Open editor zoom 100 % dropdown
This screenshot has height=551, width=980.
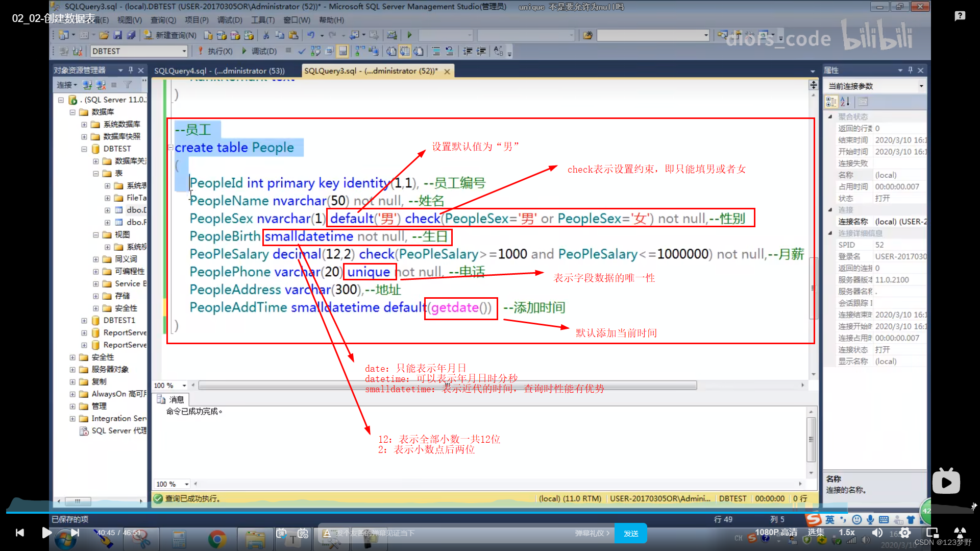(184, 386)
